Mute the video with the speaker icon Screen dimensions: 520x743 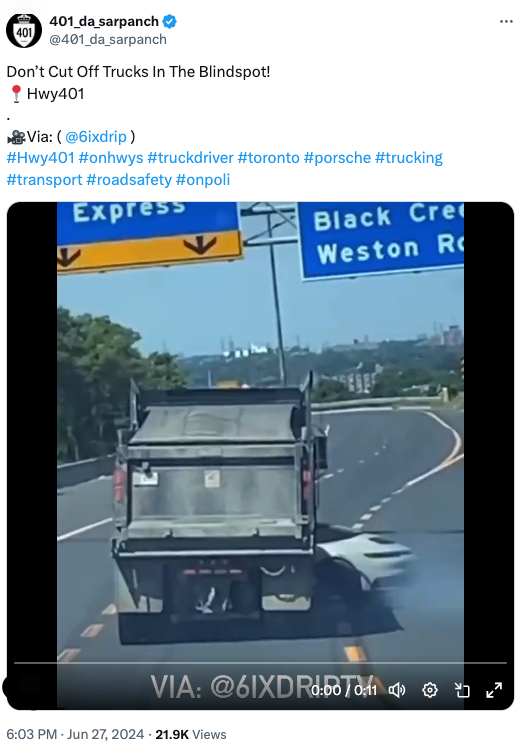pyautogui.click(x=397, y=690)
